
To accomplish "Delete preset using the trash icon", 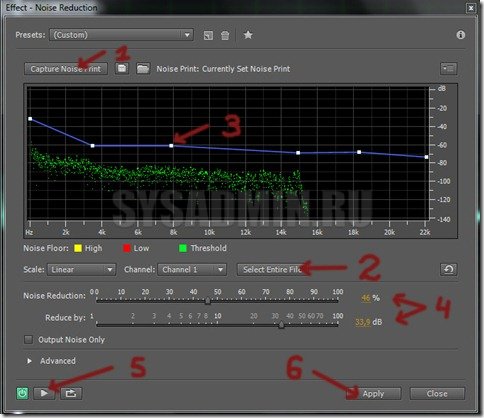I will click(x=225, y=35).
